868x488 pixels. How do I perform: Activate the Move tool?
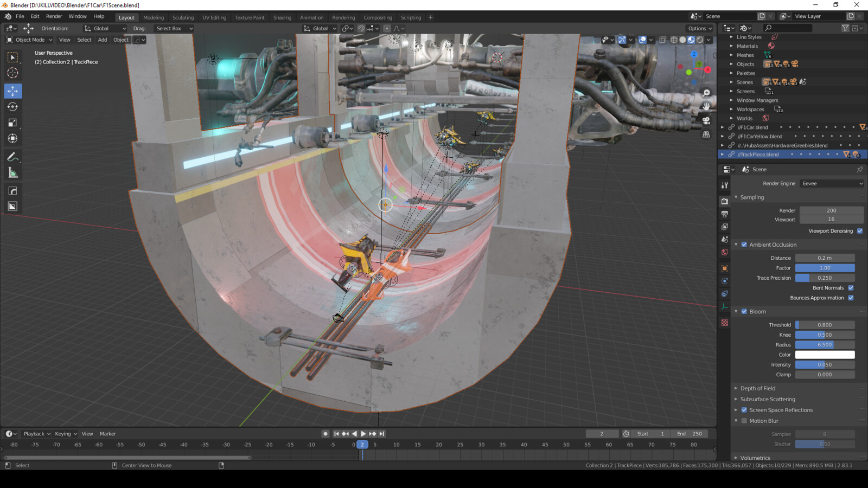[x=12, y=91]
